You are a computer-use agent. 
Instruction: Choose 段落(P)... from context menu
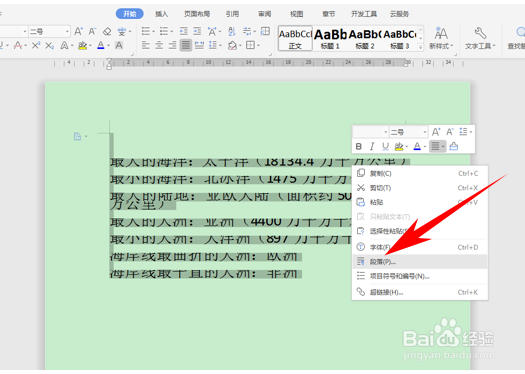coord(420,261)
